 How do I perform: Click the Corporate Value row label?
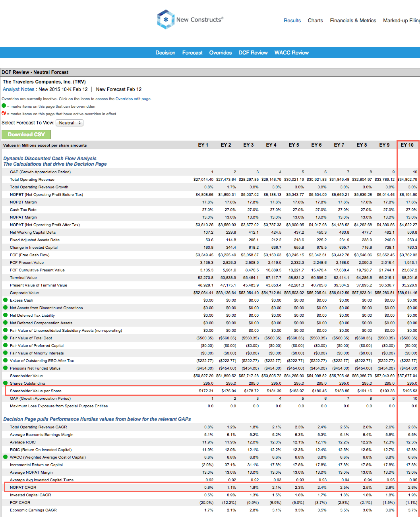tap(24, 293)
